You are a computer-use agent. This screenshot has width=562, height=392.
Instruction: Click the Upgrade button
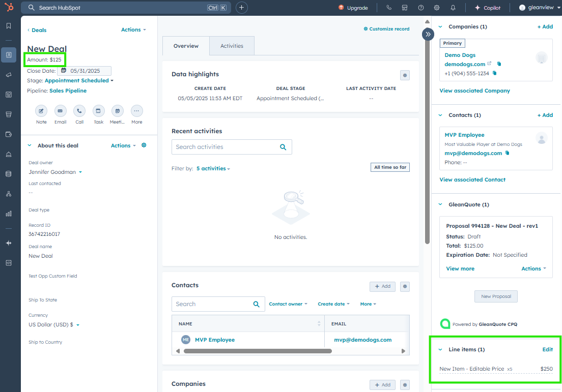[353, 8]
